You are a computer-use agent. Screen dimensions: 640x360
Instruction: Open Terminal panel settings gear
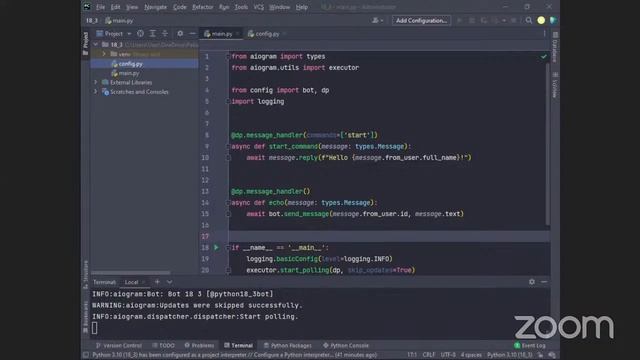click(531, 282)
